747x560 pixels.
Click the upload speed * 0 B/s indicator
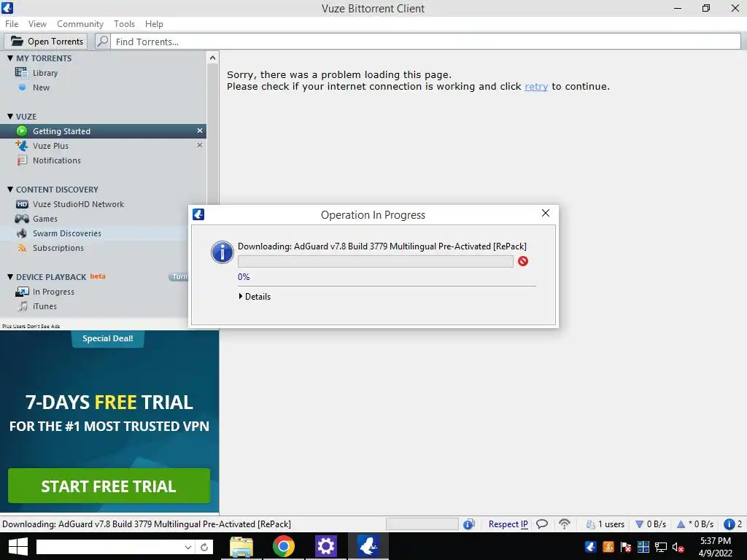point(695,524)
